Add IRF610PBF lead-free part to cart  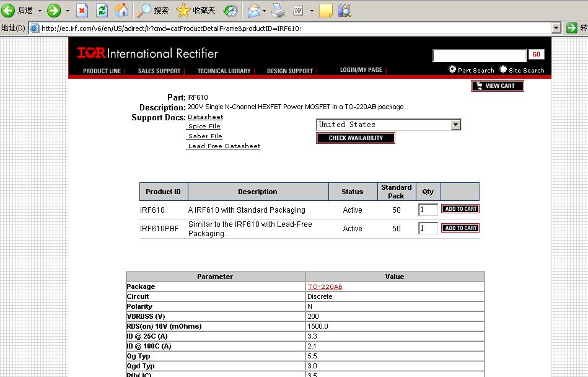point(460,228)
